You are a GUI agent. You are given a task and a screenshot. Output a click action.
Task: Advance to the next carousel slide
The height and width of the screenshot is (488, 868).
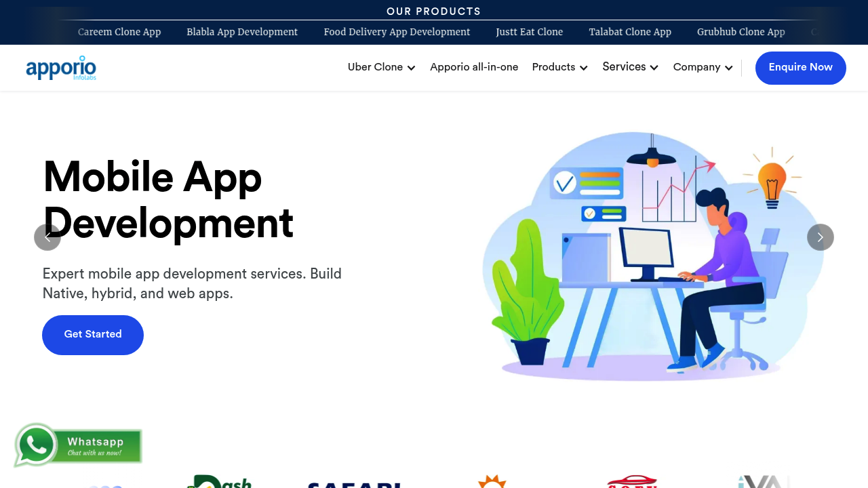point(820,237)
